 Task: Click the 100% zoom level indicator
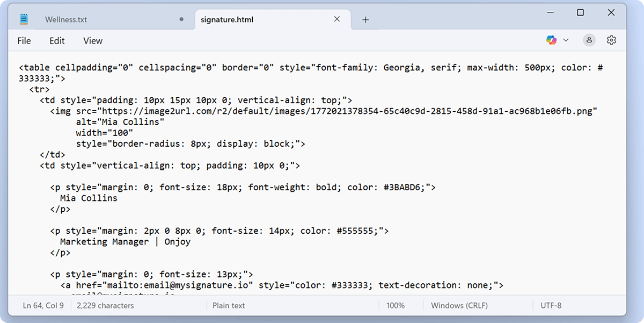pyautogui.click(x=396, y=305)
